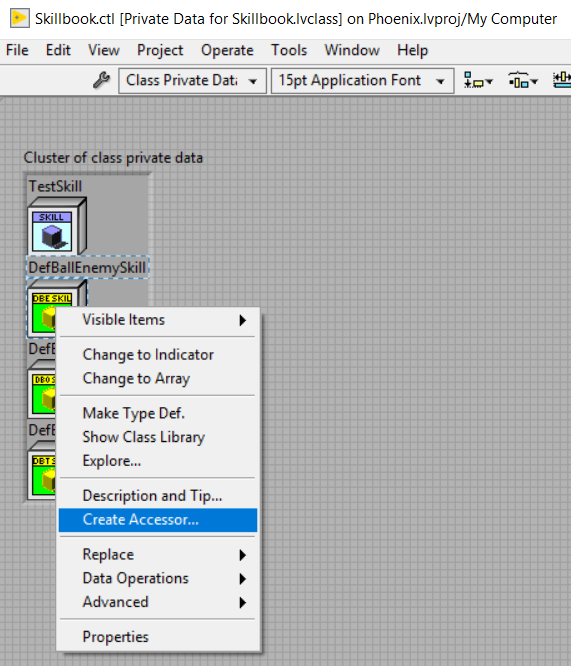Open the Class Private Data dropdown
This screenshot has height=666, width=571.
pyautogui.click(x=192, y=80)
